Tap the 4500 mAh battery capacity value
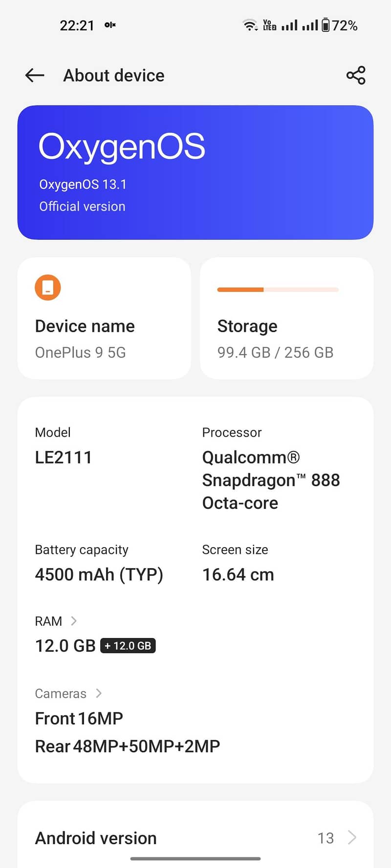Screen dimensions: 391x868 [x=99, y=574]
